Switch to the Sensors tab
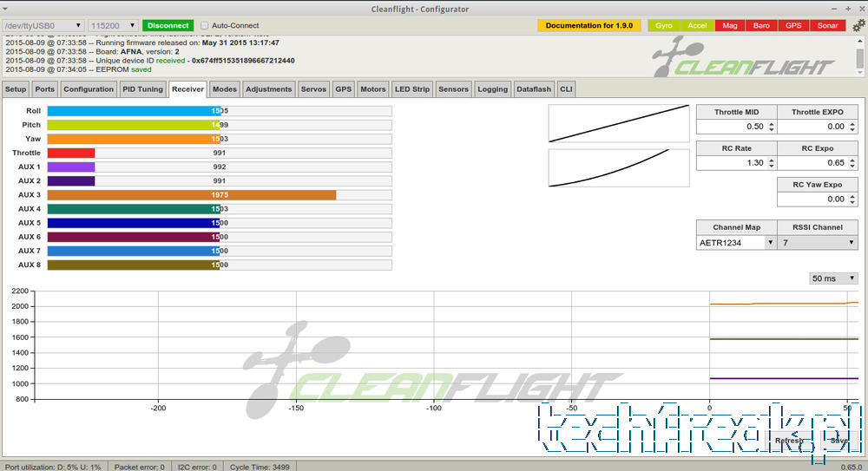Image resolution: width=868 pixels, height=471 pixels. coord(453,89)
